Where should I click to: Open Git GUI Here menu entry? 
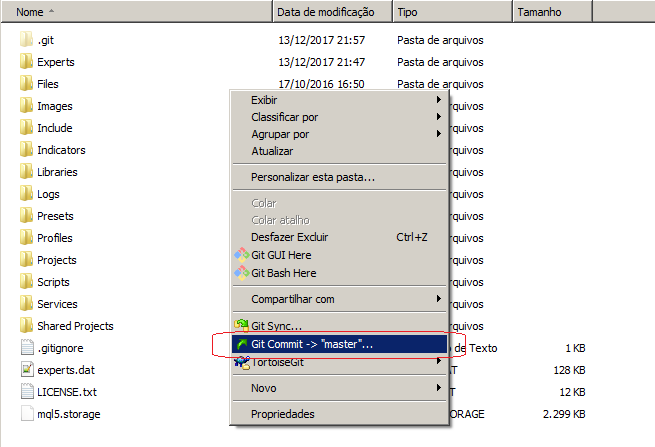tap(340, 255)
